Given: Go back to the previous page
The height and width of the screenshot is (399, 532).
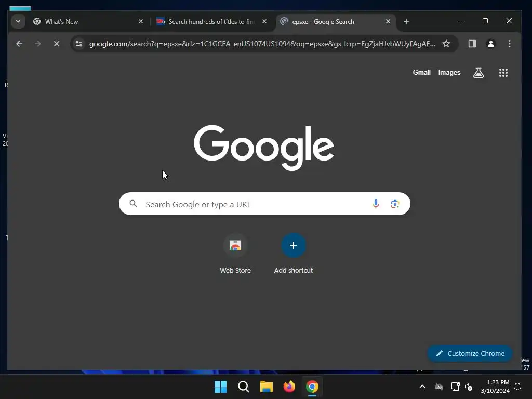Looking at the screenshot, I should 19,44.
